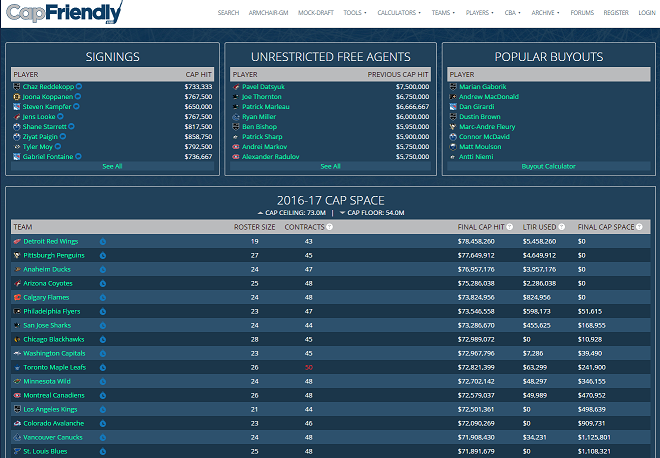This screenshot has width=660, height=458.
Task: Click the info icon beside Shane Starrett
Action: pos(71,126)
